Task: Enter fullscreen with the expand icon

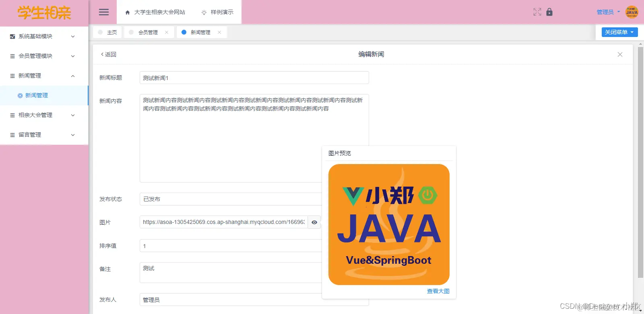Action: 537,12
